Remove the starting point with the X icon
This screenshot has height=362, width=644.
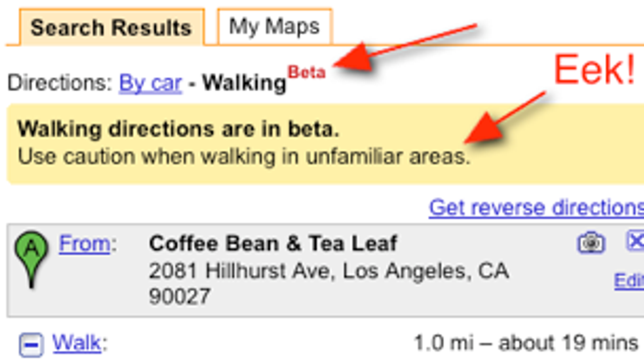(x=635, y=240)
